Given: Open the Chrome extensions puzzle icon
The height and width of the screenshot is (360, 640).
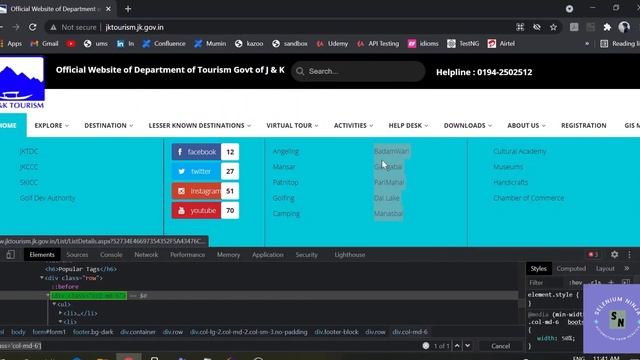Looking at the screenshot, I should pos(607,27).
